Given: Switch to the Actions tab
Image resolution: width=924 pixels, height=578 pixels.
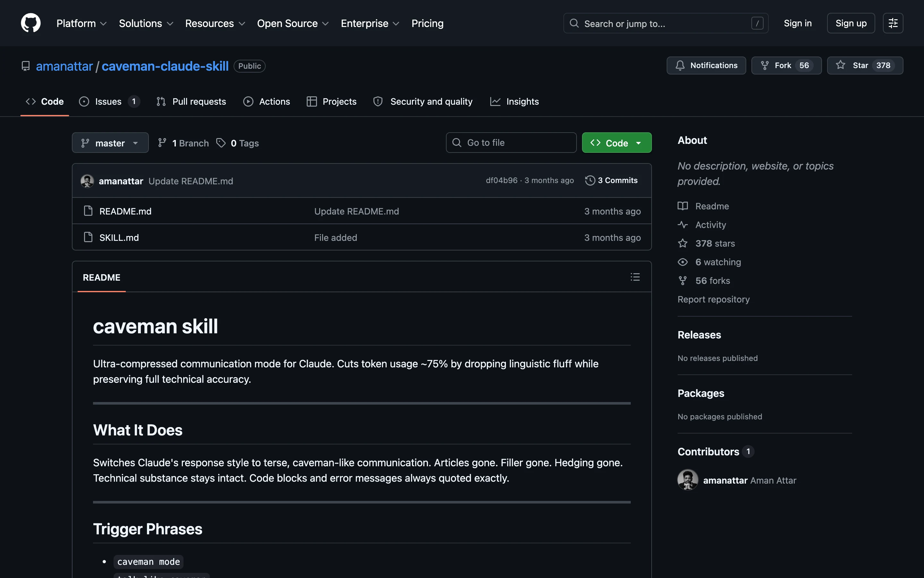Looking at the screenshot, I should point(267,101).
